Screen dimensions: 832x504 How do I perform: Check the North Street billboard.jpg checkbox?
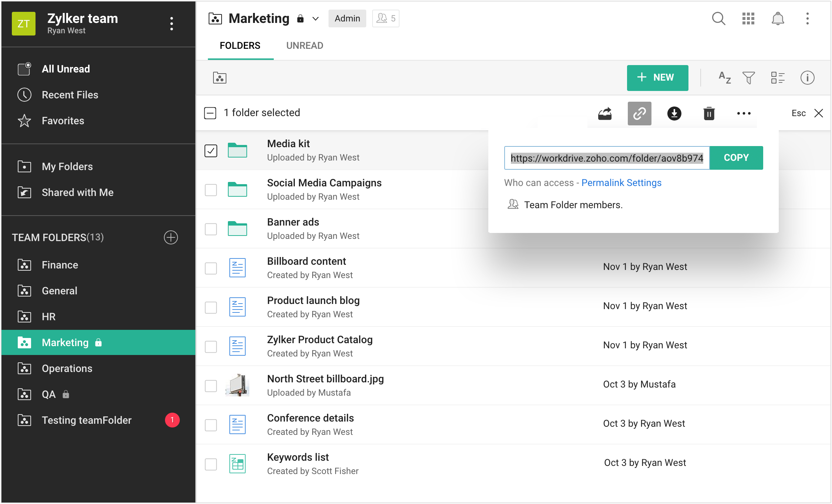pyautogui.click(x=211, y=386)
